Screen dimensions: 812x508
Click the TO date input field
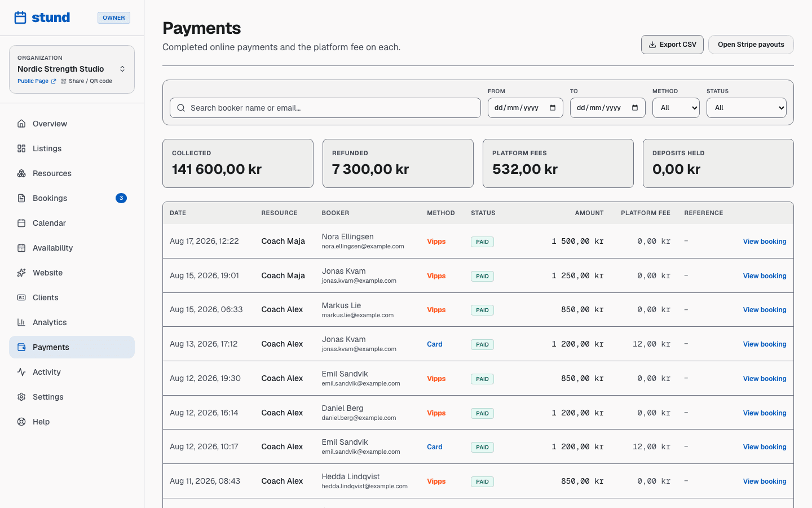(x=608, y=108)
